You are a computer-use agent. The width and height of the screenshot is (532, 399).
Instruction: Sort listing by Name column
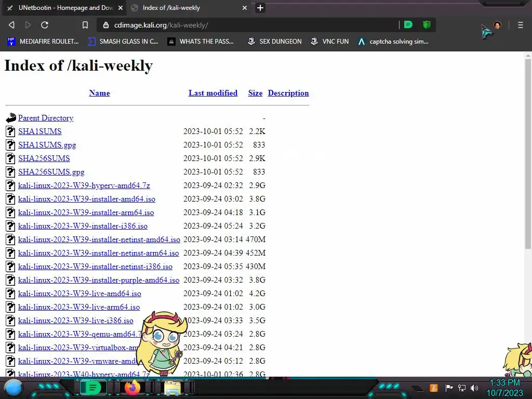click(99, 93)
